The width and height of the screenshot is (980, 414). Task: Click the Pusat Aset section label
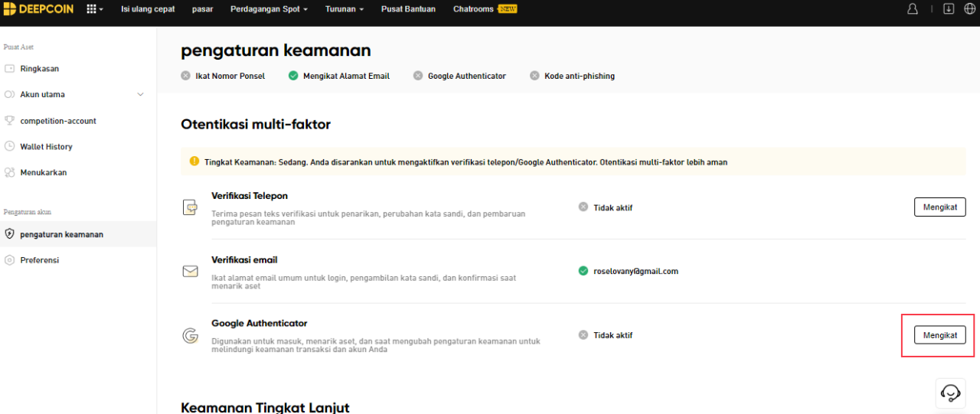pyautogui.click(x=18, y=47)
